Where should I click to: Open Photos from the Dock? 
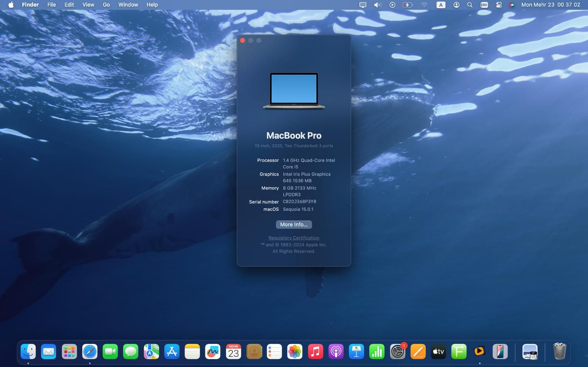tap(295, 351)
